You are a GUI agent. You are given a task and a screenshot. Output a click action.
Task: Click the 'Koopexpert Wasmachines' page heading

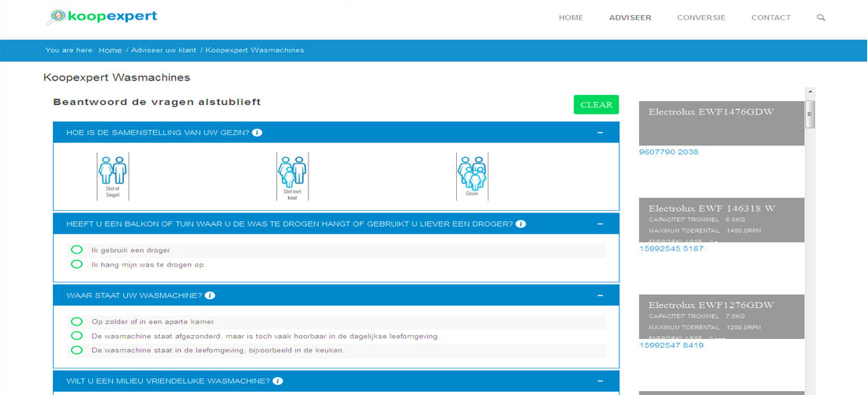click(117, 77)
